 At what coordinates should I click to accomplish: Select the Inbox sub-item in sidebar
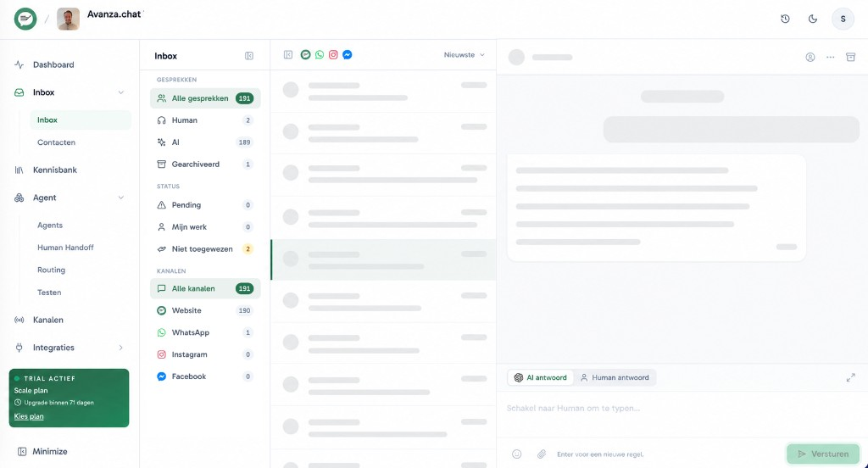(81, 120)
